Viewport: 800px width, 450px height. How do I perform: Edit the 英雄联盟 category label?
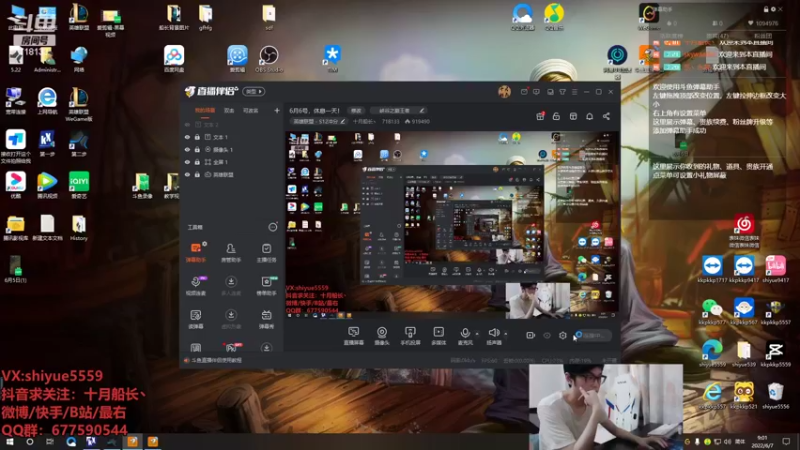318,121
